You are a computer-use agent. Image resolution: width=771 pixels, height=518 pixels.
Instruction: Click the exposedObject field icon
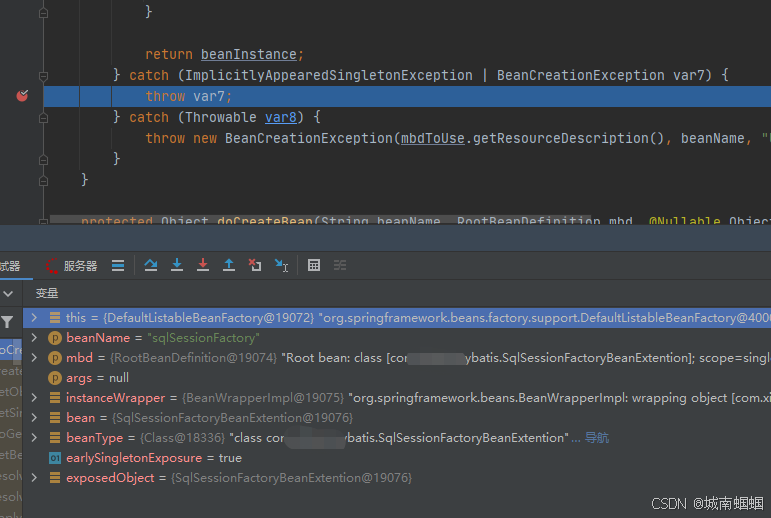point(55,478)
